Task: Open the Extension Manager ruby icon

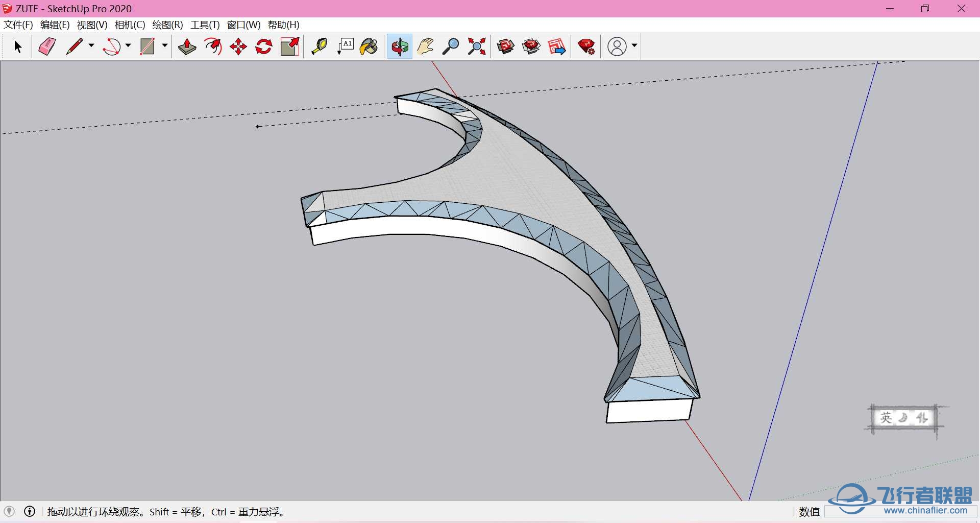Action: coord(586,46)
